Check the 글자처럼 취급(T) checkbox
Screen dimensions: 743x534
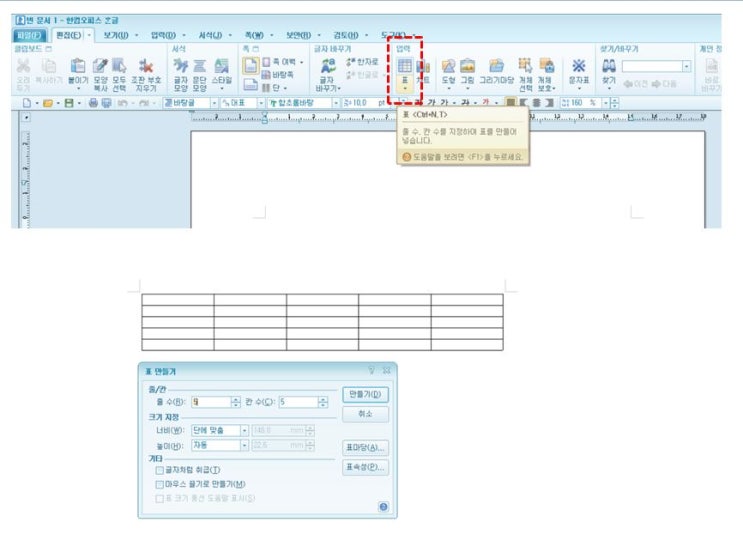tap(159, 470)
